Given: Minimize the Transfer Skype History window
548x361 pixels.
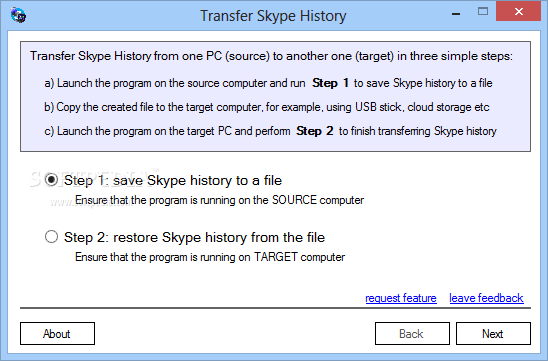Looking at the screenshot, I should pos(456,13).
